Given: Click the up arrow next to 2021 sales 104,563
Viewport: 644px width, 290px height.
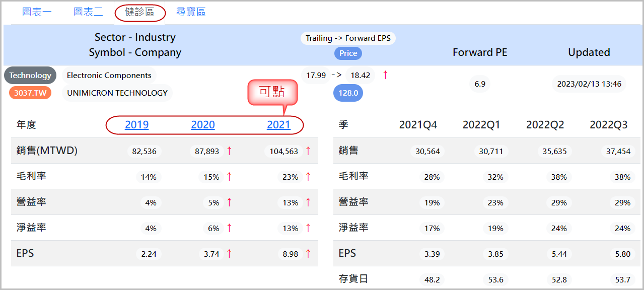Looking at the screenshot, I should 308,151.
